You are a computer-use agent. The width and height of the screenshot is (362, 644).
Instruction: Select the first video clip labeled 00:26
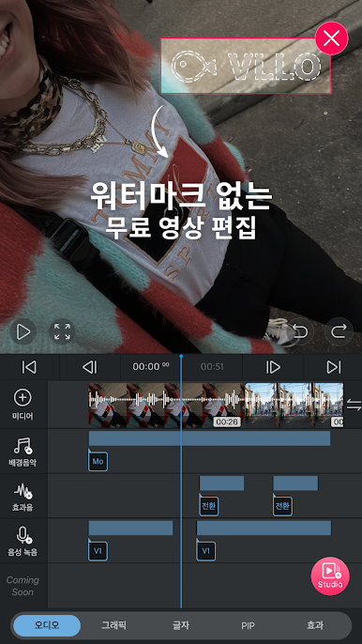[166, 406]
